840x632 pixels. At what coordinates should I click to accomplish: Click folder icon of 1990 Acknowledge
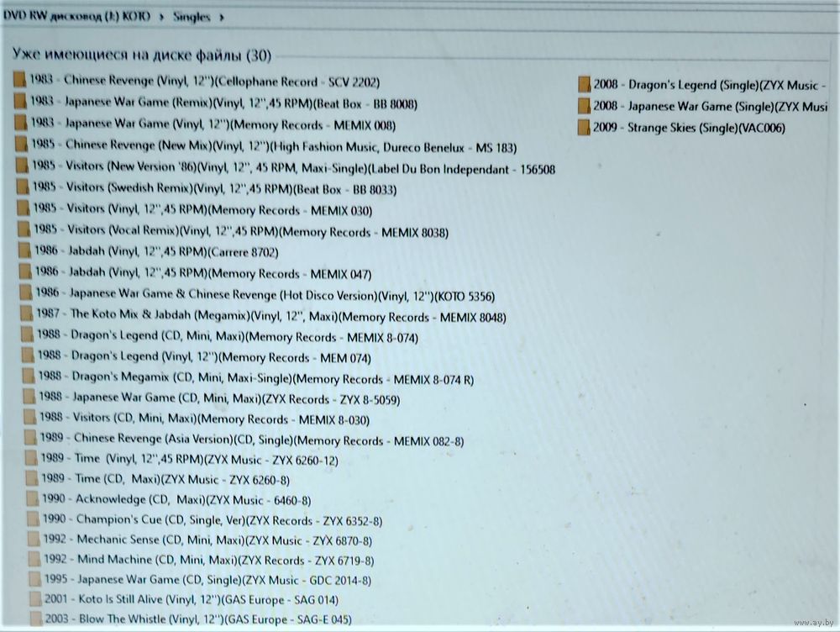tap(32, 498)
